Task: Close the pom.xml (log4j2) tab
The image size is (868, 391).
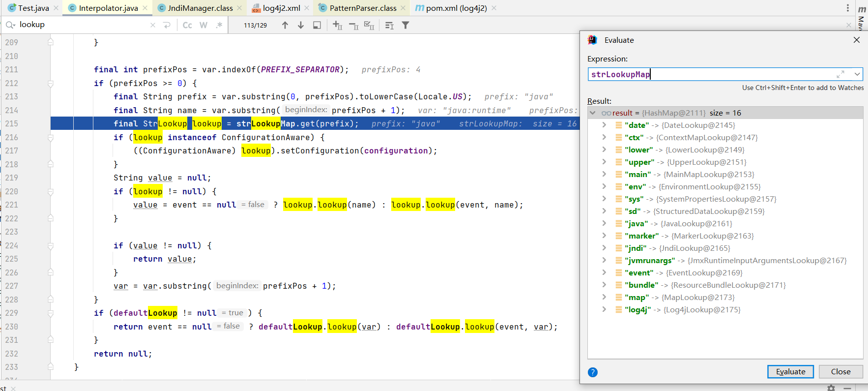Action: (x=494, y=8)
